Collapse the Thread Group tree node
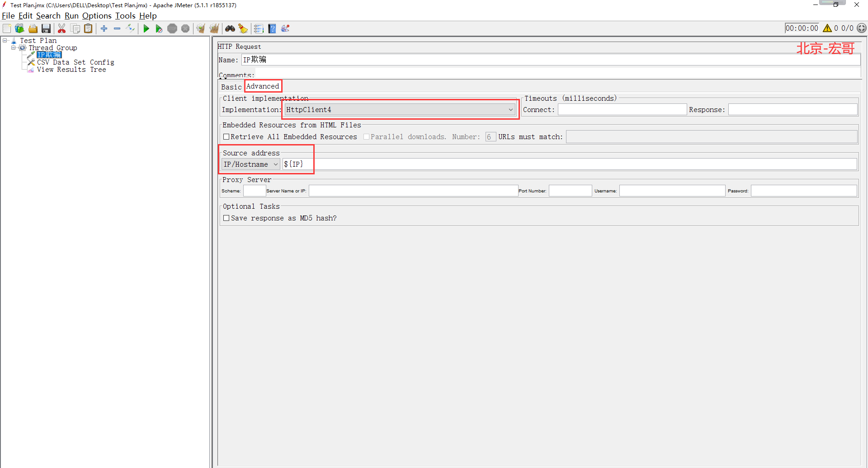 coord(14,48)
